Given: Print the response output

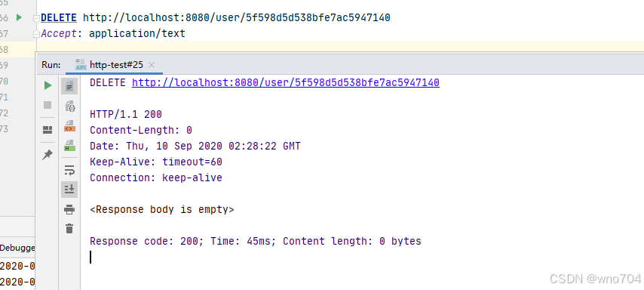Looking at the screenshot, I should click(69, 210).
